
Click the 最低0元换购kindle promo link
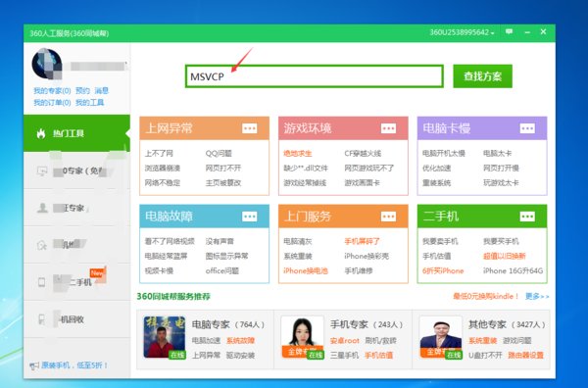click(486, 297)
